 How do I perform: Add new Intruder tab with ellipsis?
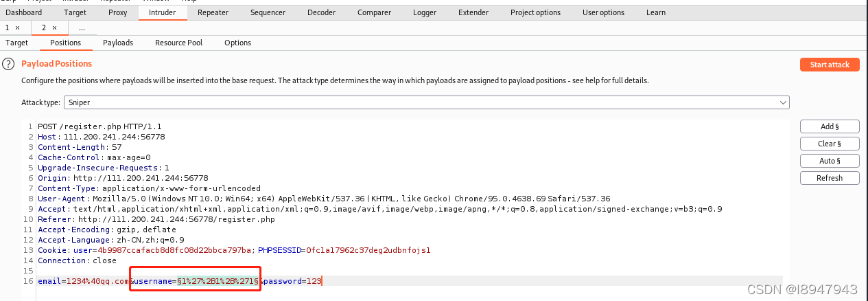[x=82, y=28]
